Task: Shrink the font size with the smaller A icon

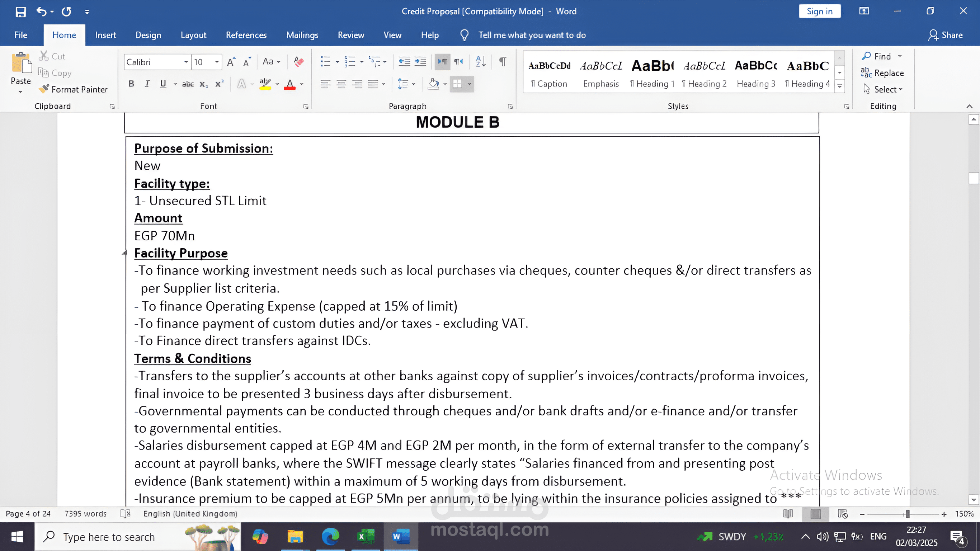Action: [247, 62]
